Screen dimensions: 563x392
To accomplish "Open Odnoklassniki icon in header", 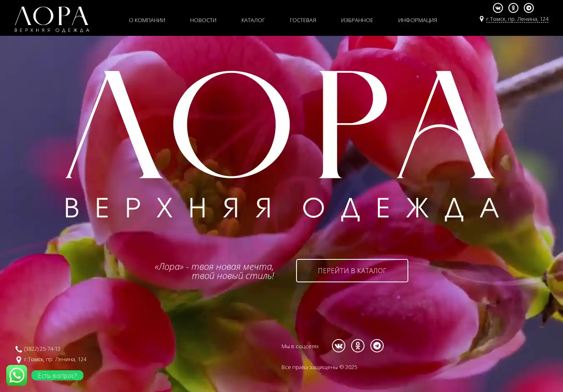I will pos(513,8).
